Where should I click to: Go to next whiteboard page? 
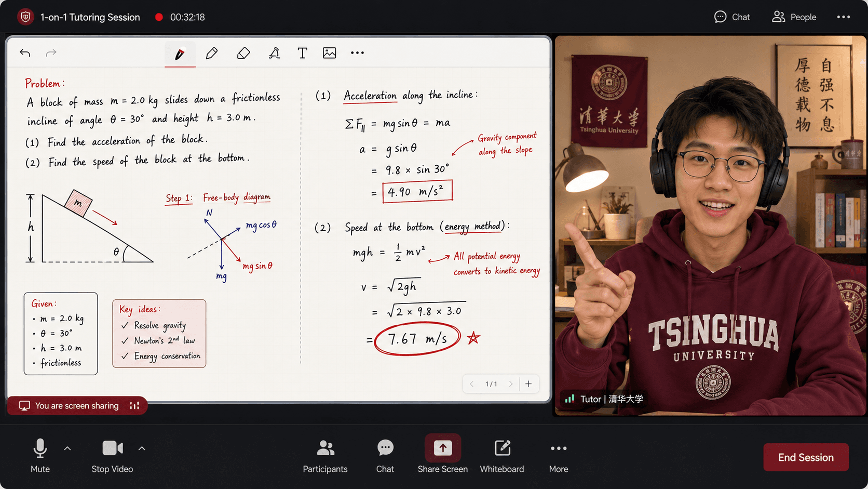click(x=511, y=384)
